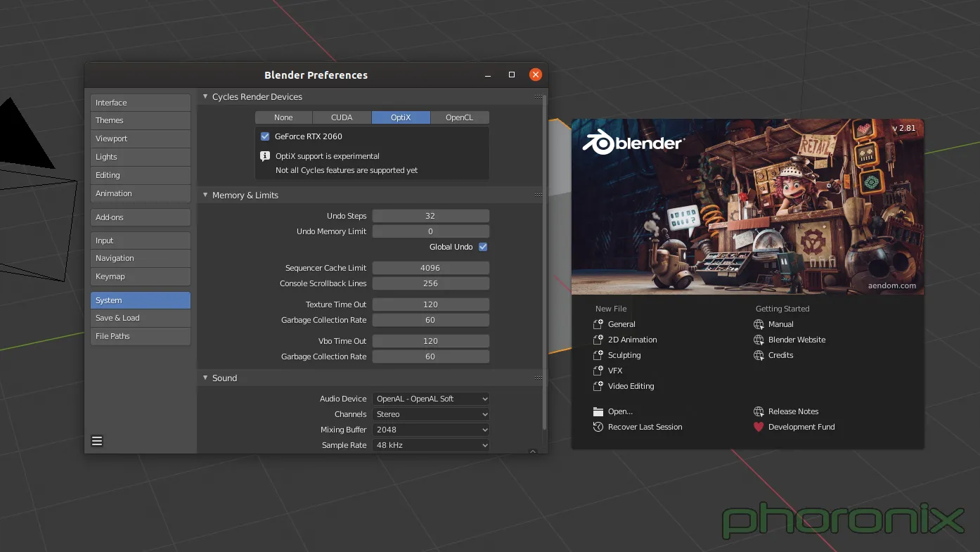
Task: Click the Credits globe icon
Action: (759, 355)
